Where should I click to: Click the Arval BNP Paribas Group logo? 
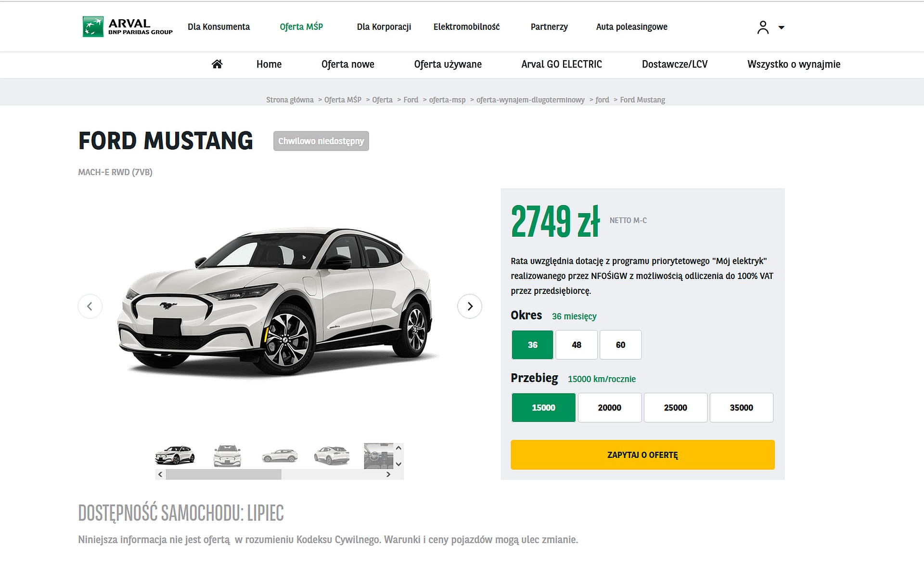tap(128, 26)
